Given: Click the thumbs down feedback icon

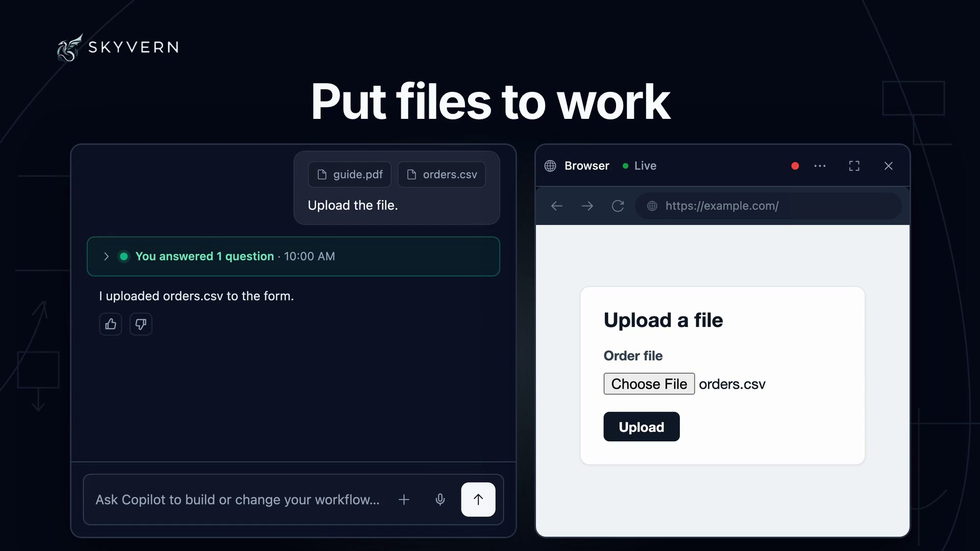Looking at the screenshot, I should point(141,324).
